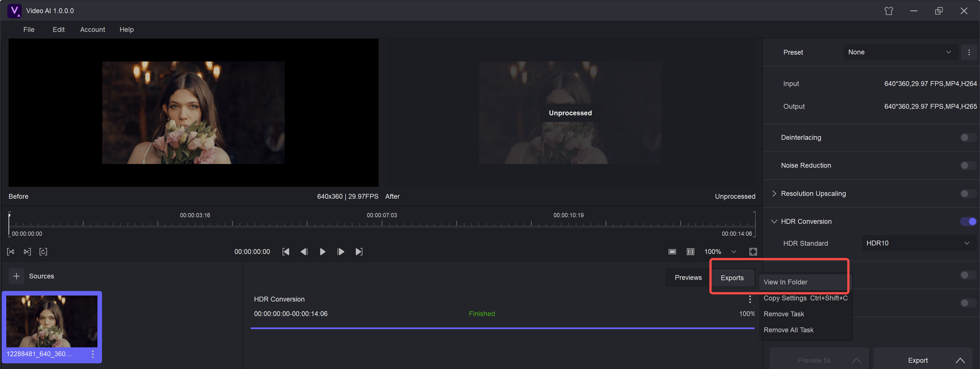980x369 pixels.
Task: Click the Video AI app logo
Action: 15,11
